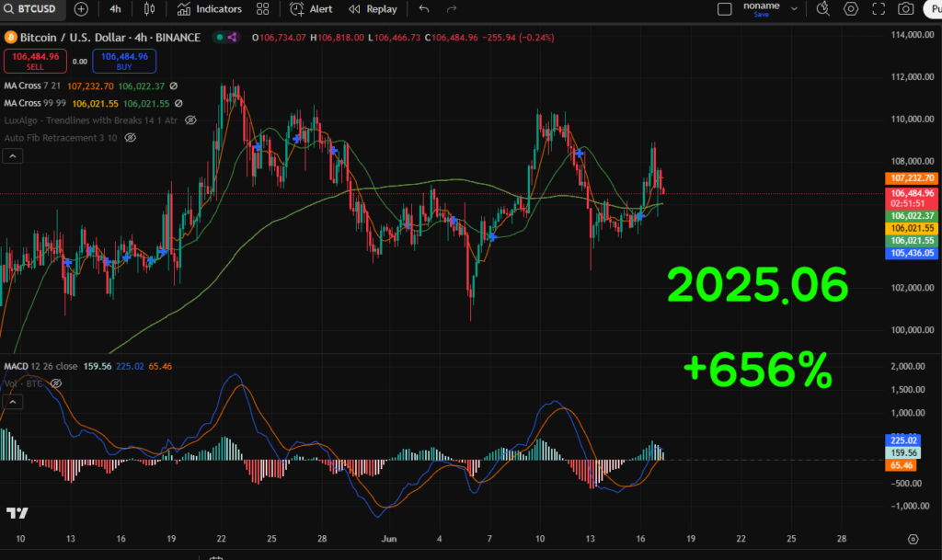Image resolution: width=942 pixels, height=560 pixels.
Task: Toggle visibility of MA Cross 99 99
Action: pos(178,103)
